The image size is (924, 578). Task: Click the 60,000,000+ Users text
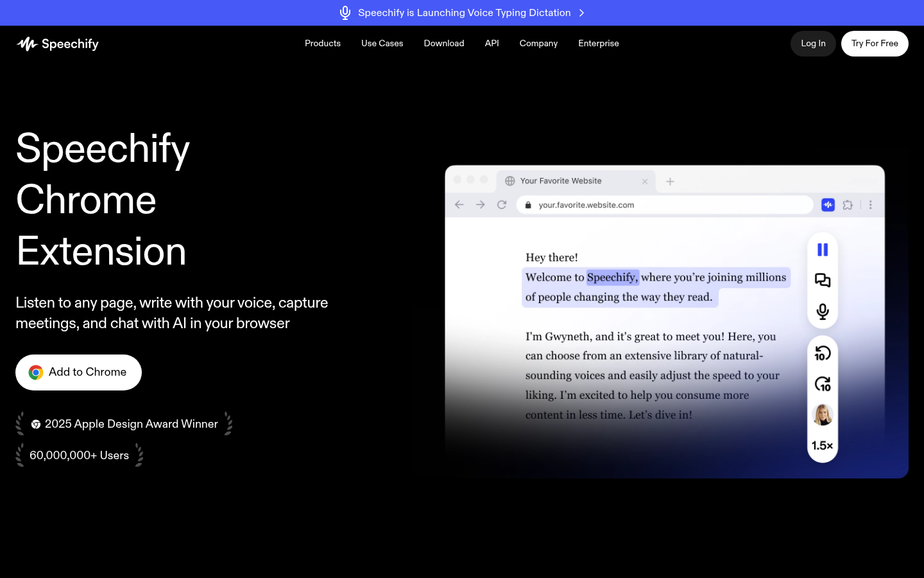click(79, 455)
